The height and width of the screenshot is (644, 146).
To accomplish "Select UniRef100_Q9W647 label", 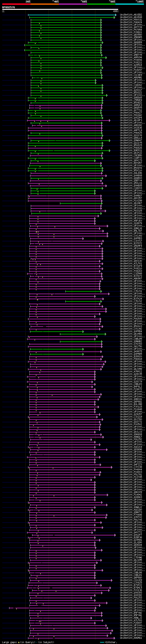I will pyautogui.click(x=131, y=140).
